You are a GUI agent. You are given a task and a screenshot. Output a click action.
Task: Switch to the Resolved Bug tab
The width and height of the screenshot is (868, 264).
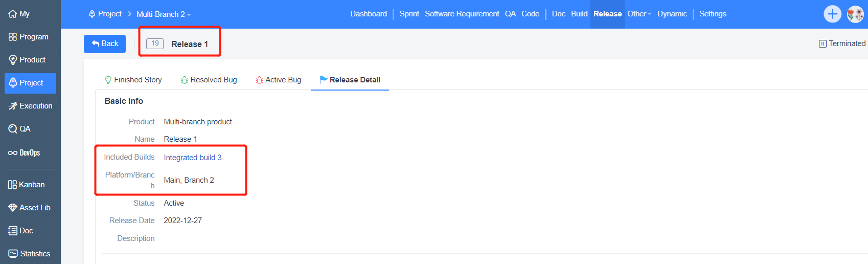tap(209, 80)
